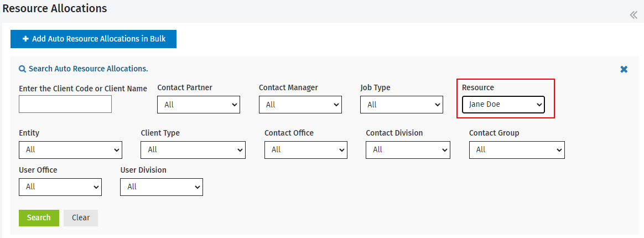644x238 pixels.
Task: Click the Clear button
Action: click(81, 218)
